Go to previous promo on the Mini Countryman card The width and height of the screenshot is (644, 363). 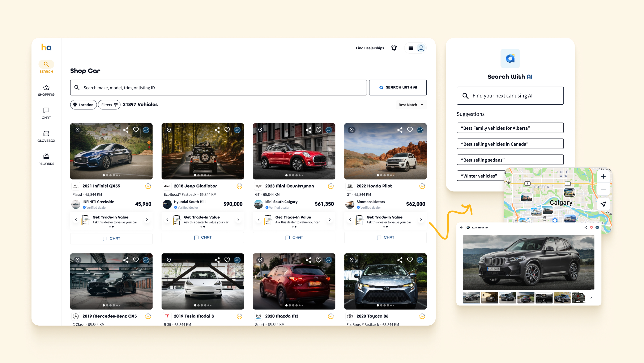coord(259,220)
